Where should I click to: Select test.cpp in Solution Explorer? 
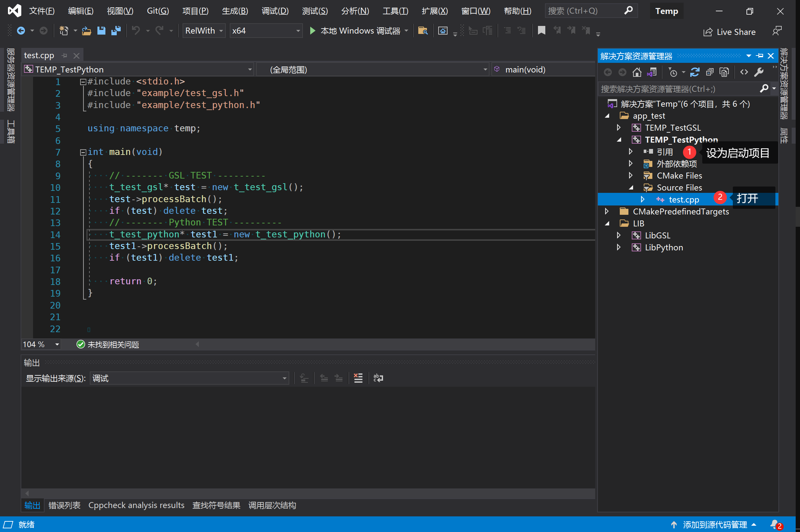(x=684, y=199)
